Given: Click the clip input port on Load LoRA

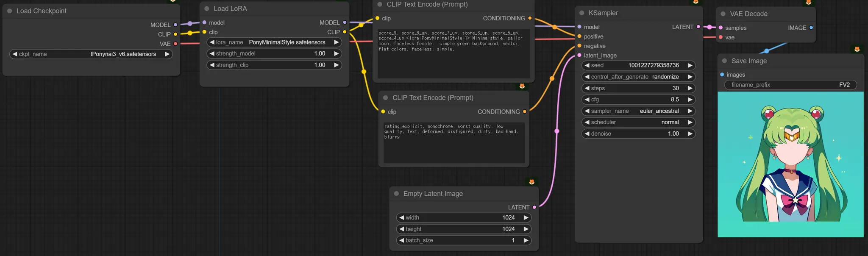Looking at the screenshot, I should point(204,32).
